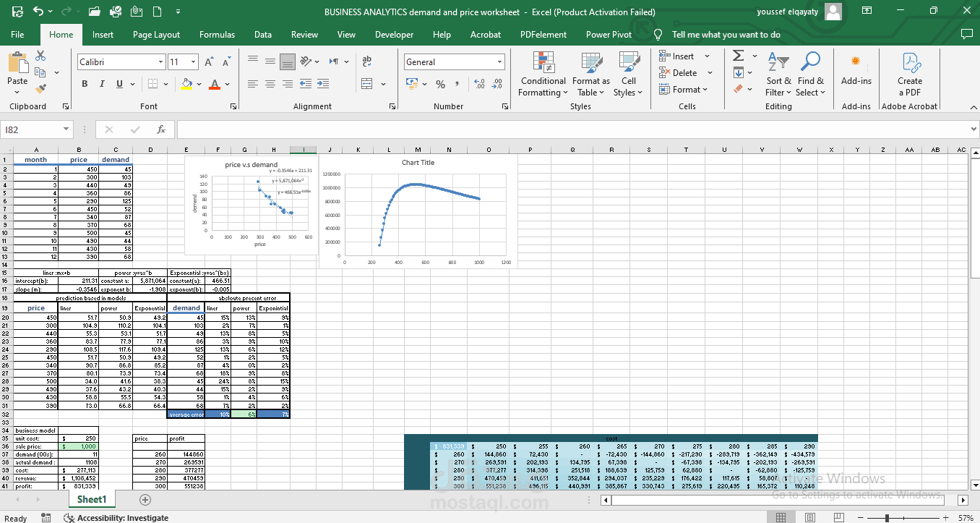Toggle Wrap Text

366,62
